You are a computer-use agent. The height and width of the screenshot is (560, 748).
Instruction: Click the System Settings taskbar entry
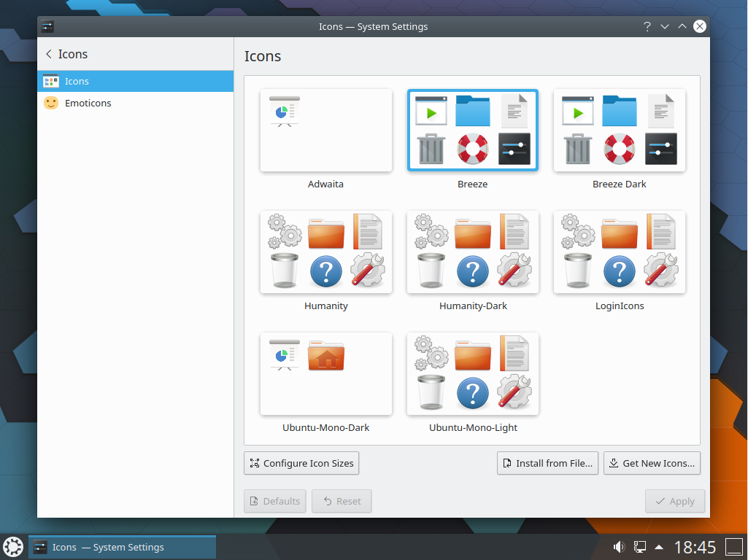(x=122, y=547)
